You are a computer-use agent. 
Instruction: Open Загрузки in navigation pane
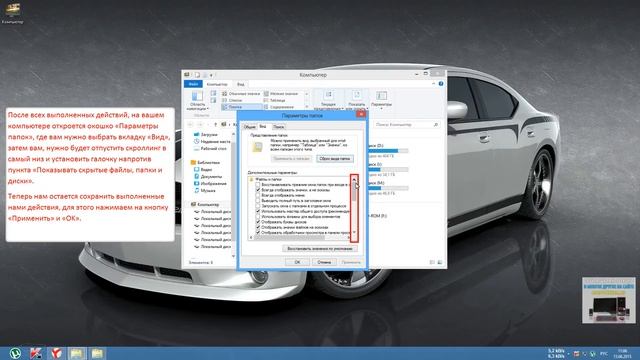(206, 134)
